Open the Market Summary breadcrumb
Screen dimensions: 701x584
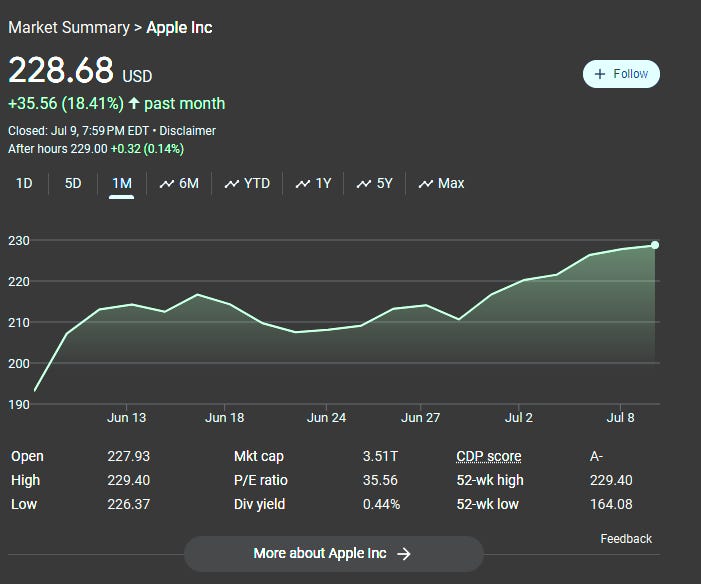tap(69, 27)
